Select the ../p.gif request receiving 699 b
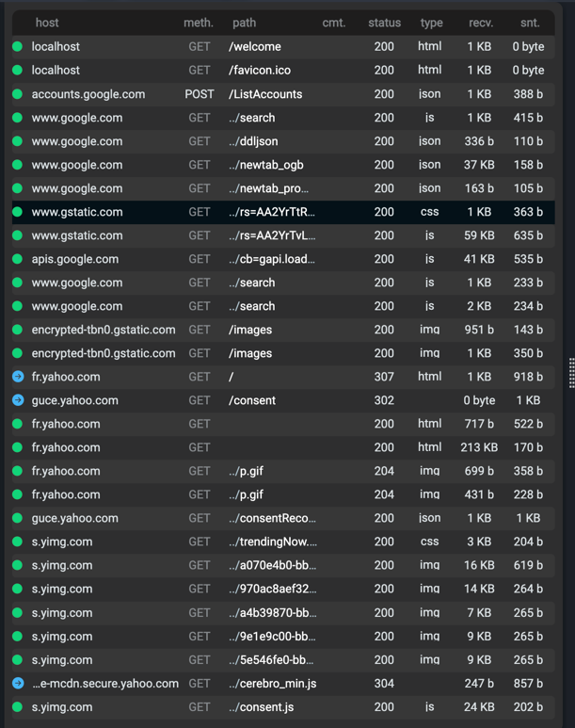 (283, 471)
